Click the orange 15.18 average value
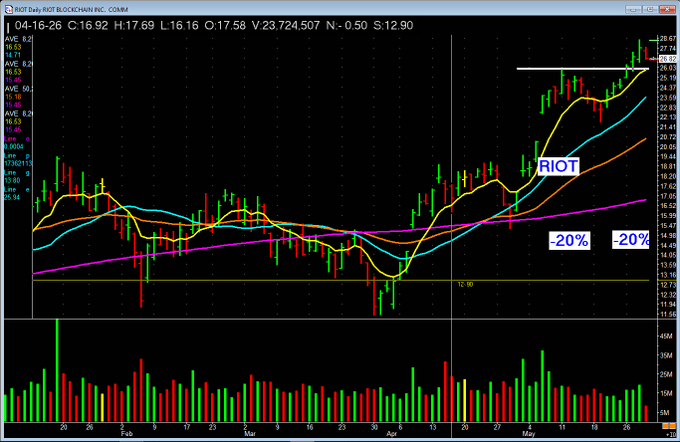 coord(13,97)
